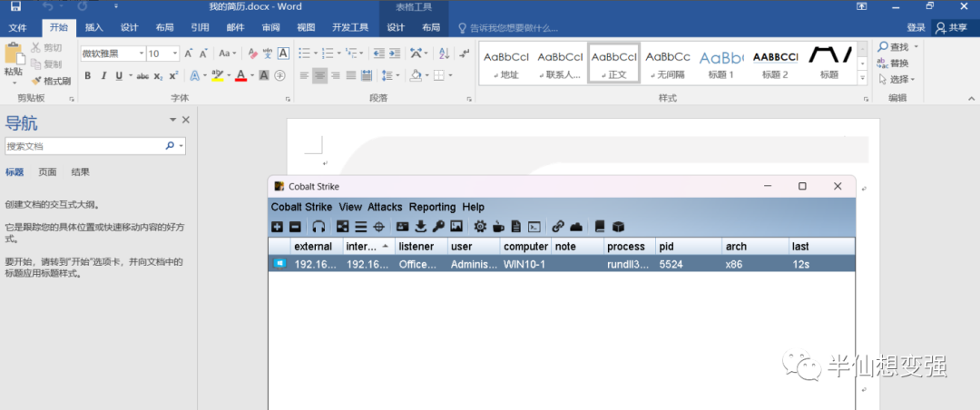Center align text in Word

coord(320,75)
